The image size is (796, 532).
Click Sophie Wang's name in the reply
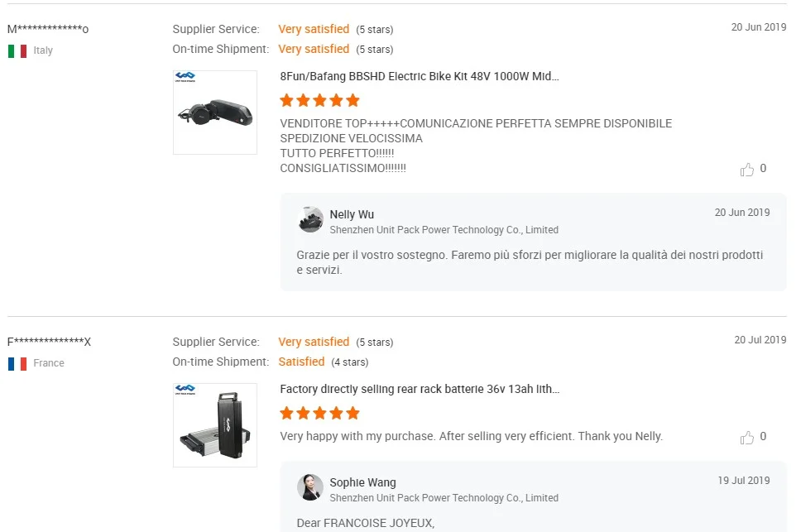pos(362,482)
